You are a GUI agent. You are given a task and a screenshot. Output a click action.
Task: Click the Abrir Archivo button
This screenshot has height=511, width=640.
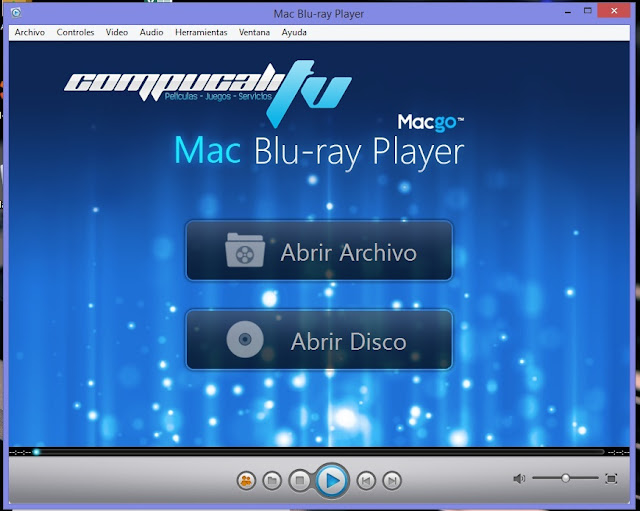[x=319, y=251]
